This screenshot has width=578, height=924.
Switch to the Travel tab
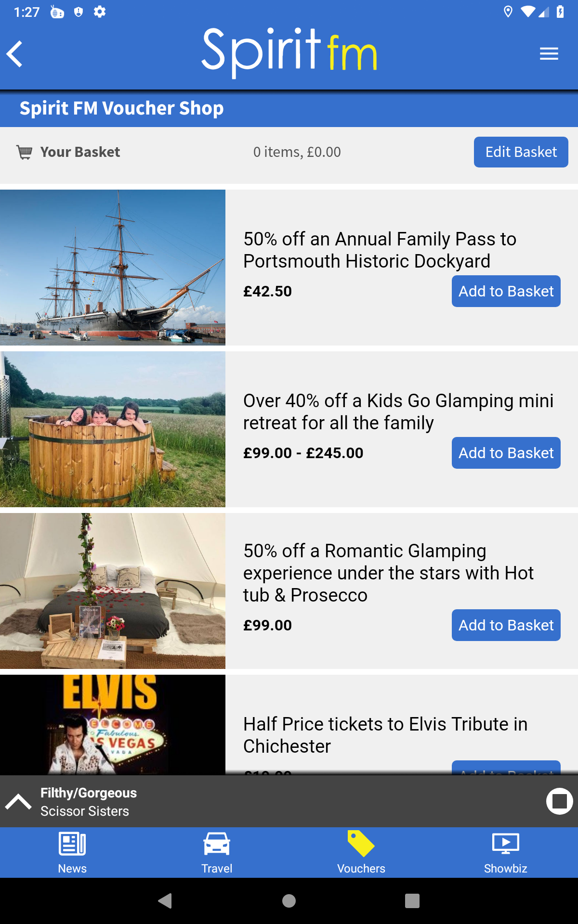click(217, 852)
